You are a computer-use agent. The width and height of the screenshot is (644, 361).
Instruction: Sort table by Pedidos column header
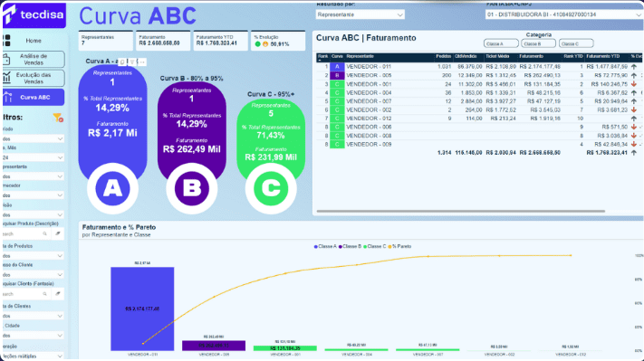(444, 56)
